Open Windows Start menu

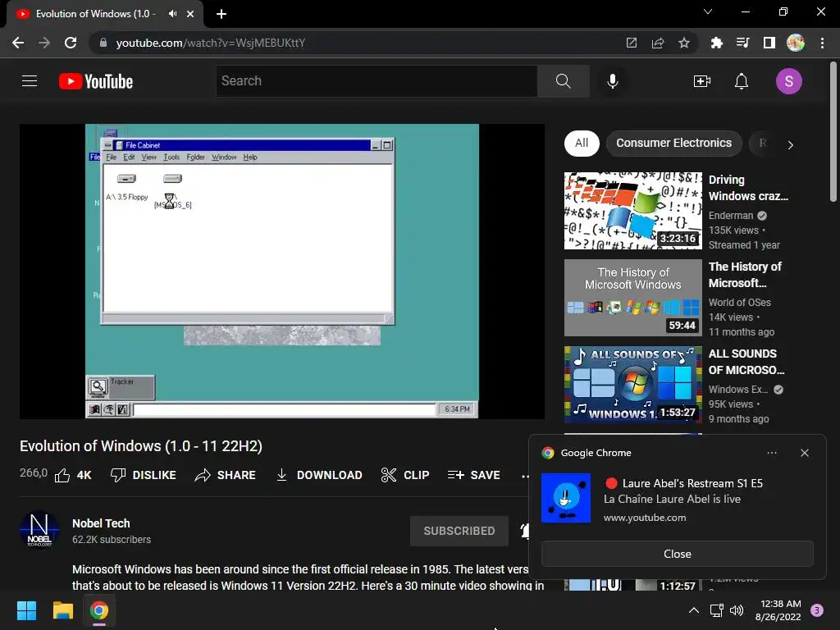(26, 610)
